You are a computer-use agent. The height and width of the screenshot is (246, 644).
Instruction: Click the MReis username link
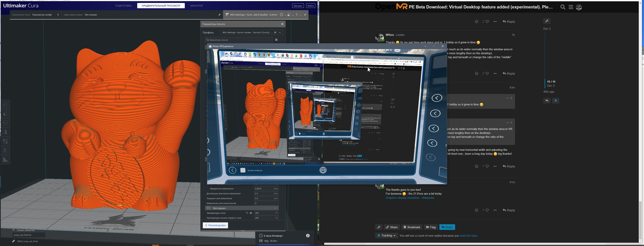click(390, 35)
